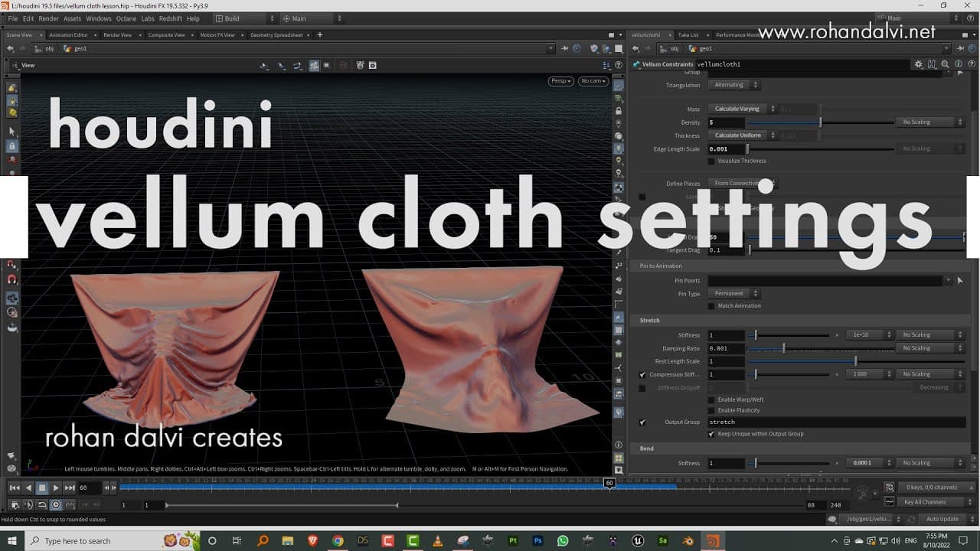Adjust the Rest Length Scale slider
This screenshot has height=551, width=980.
click(856, 361)
